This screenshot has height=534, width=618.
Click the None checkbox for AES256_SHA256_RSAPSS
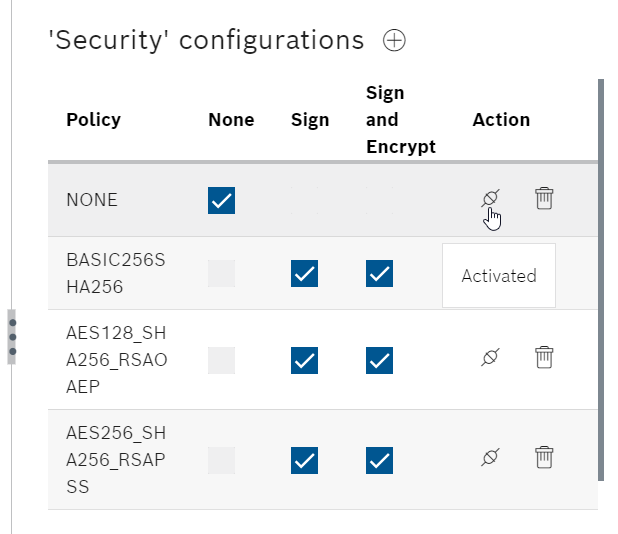pyautogui.click(x=222, y=460)
